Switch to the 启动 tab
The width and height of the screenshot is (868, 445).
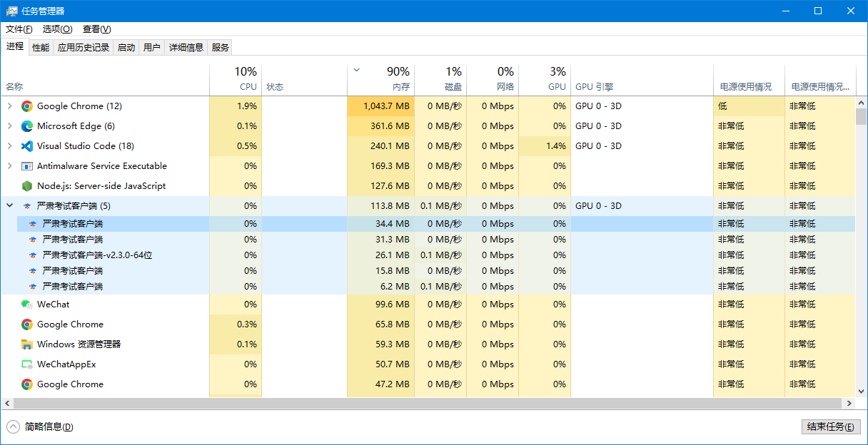tap(126, 48)
